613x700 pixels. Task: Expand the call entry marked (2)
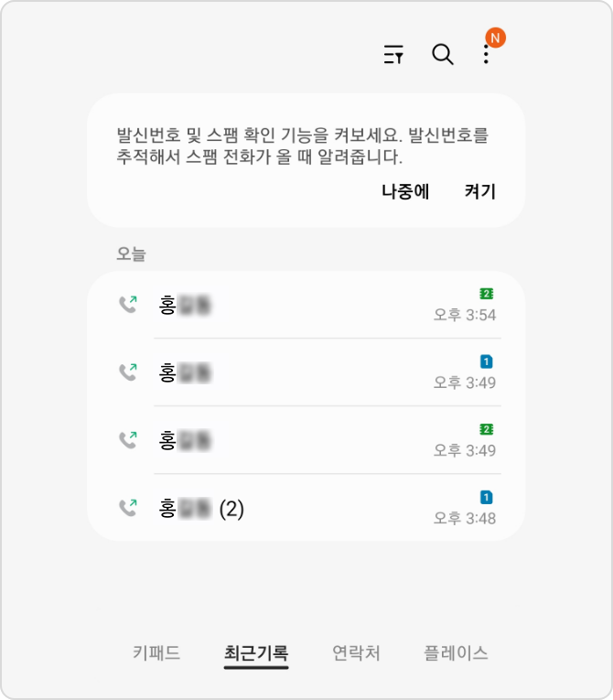[202, 509]
